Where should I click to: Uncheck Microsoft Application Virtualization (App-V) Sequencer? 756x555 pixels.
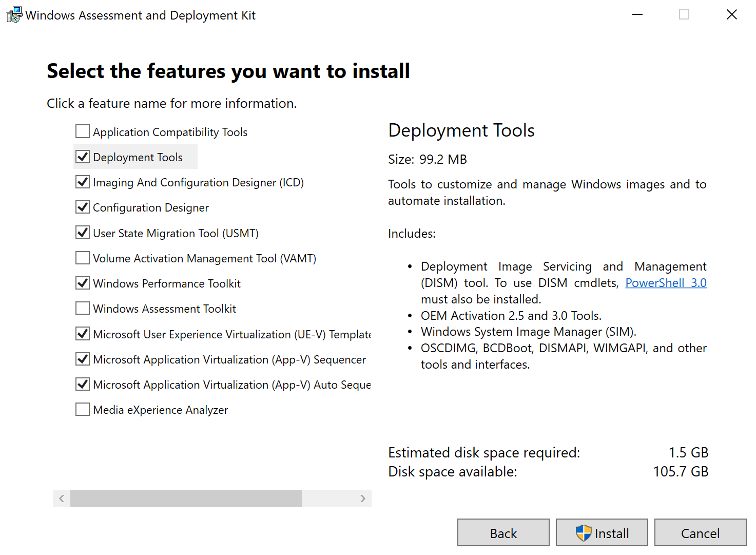click(82, 359)
